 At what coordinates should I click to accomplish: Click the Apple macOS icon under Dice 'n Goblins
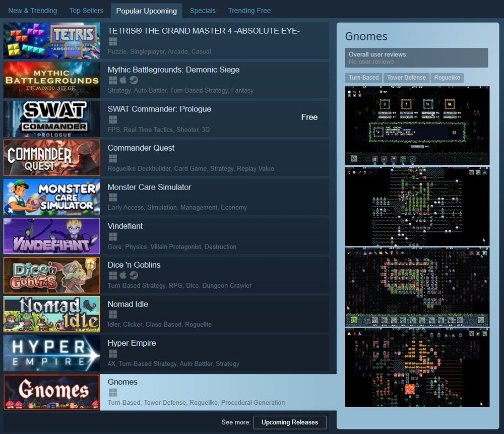tap(123, 275)
